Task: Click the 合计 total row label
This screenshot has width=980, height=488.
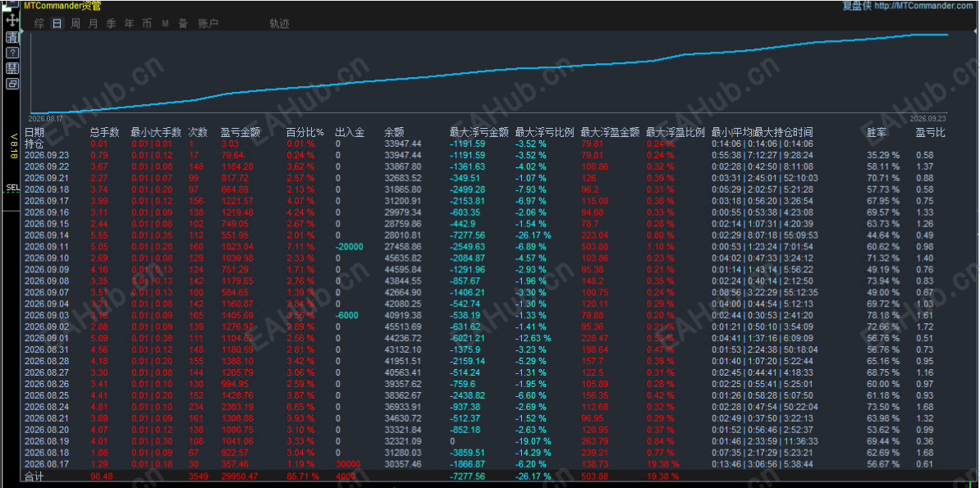Action: [x=34, y=477]
